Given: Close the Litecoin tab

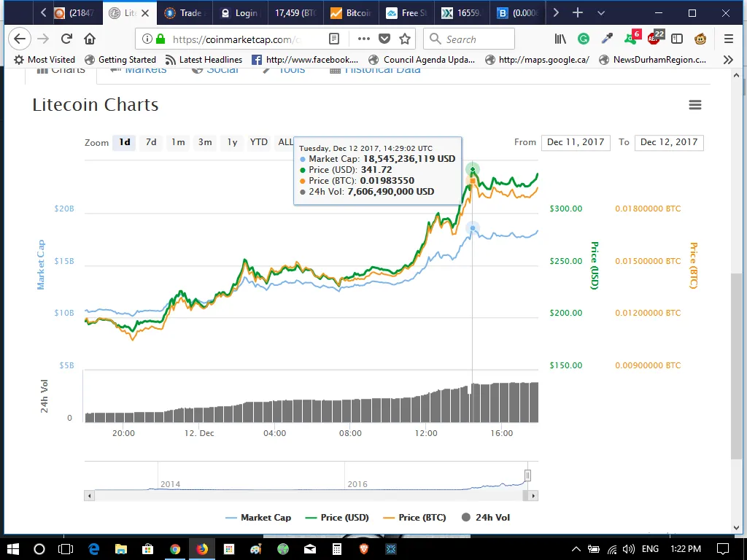Looking at the screenshot, I should tap(145, 13).
